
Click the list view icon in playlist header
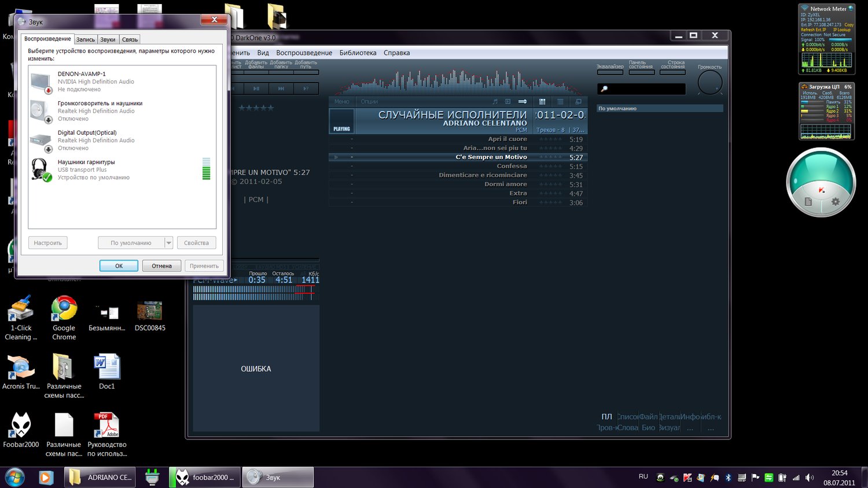point(560,101)
